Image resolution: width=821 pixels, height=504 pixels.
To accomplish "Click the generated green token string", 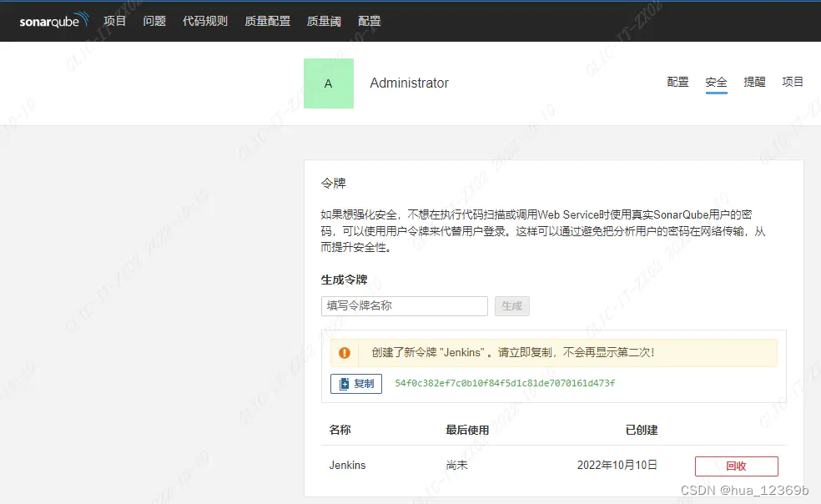I will [505, 383].
